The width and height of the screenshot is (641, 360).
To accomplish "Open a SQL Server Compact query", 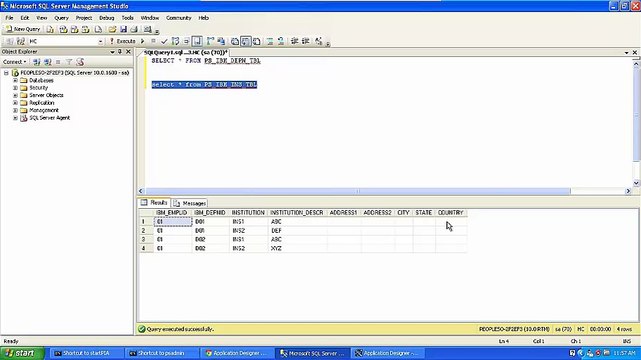I will tap(98, 29).
